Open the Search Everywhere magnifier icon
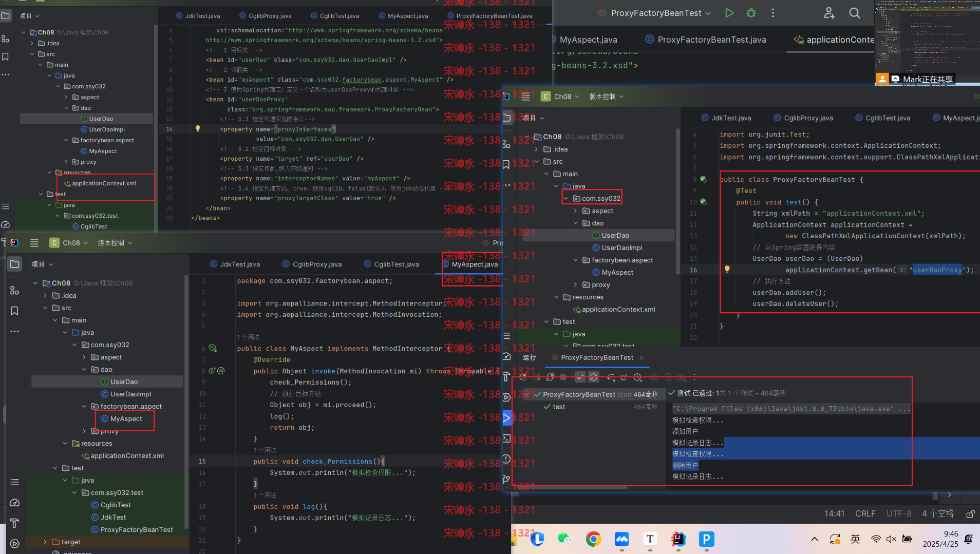The height and width of the screenshot is (554, 980). click(x=854, y=13)
